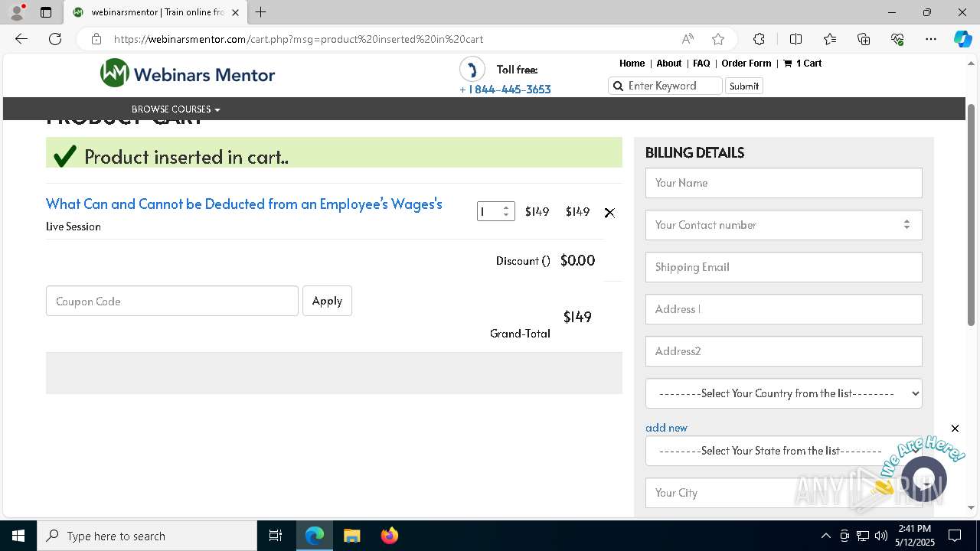Open Windows notification center
980x551 pixels.
pos(955,536)
